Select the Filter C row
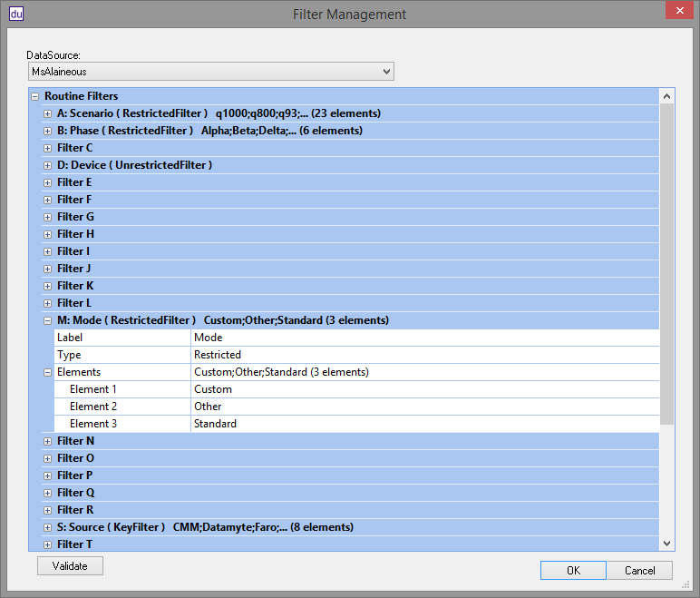The height and width of the screenshot is (598, 700). (75, 148)
